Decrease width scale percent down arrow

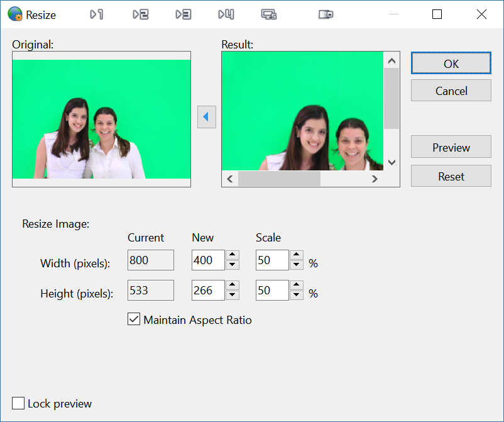point(297,265)
